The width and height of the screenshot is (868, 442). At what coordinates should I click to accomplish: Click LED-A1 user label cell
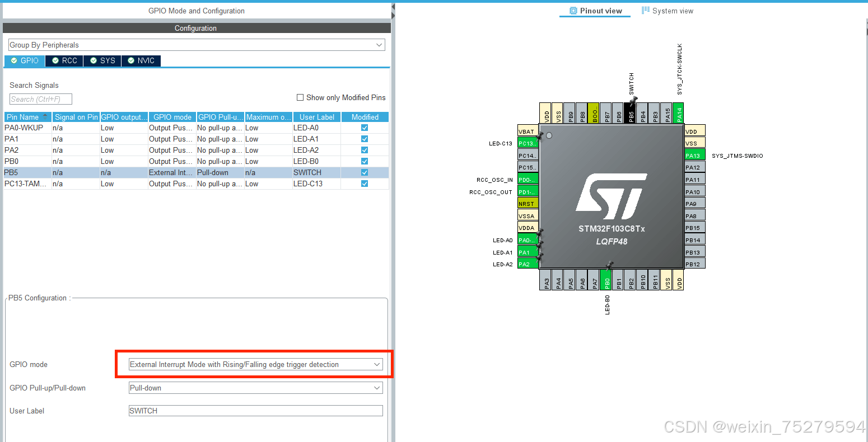(316, 139)
